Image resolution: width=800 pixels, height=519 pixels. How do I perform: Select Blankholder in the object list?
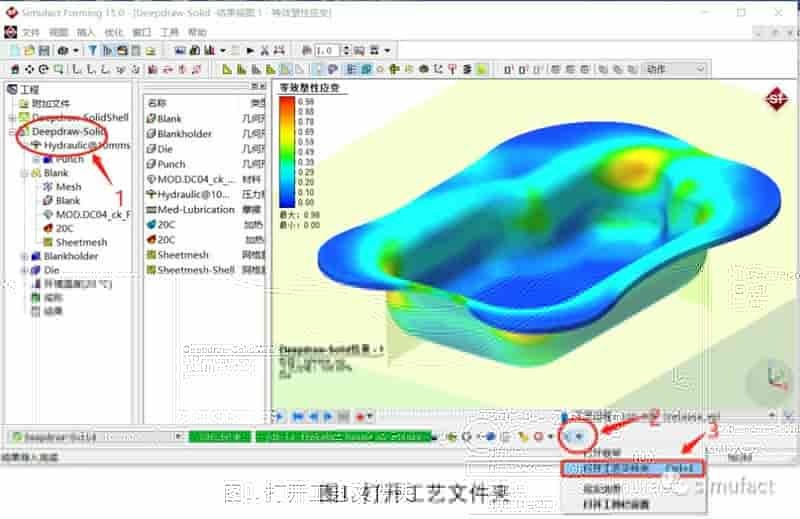(x=179, y=134)
